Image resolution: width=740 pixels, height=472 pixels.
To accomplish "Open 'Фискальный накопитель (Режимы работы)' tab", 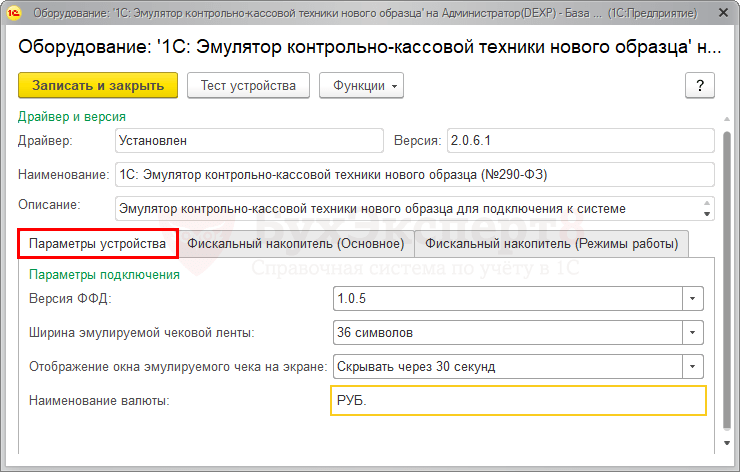I will 552,244.
